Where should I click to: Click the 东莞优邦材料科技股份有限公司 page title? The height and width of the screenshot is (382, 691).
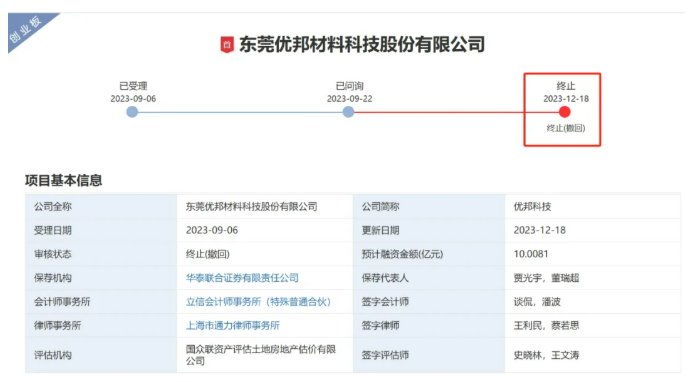(x=362, y=45)
